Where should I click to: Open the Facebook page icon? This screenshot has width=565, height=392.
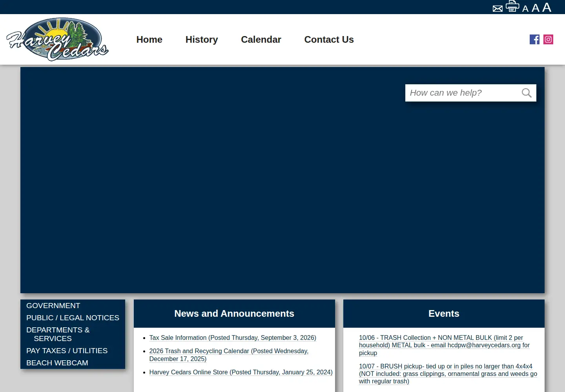pos(534,39)
